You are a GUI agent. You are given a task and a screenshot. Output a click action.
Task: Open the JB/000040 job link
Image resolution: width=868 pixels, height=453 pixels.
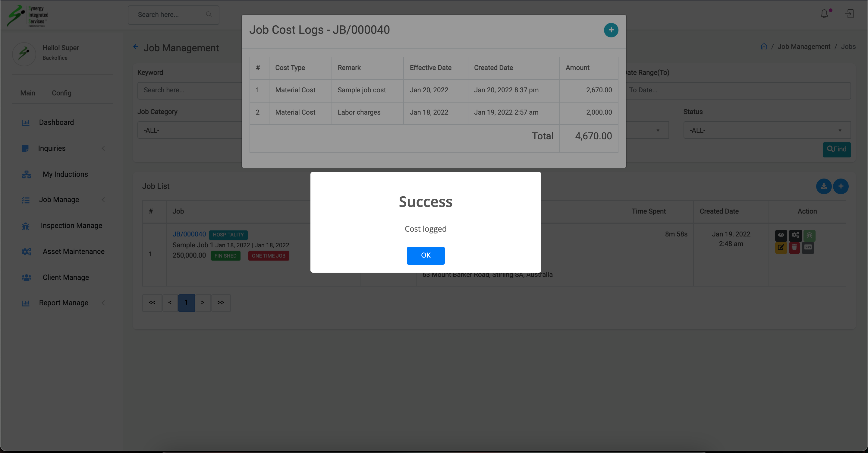click(x=189, y=234)
